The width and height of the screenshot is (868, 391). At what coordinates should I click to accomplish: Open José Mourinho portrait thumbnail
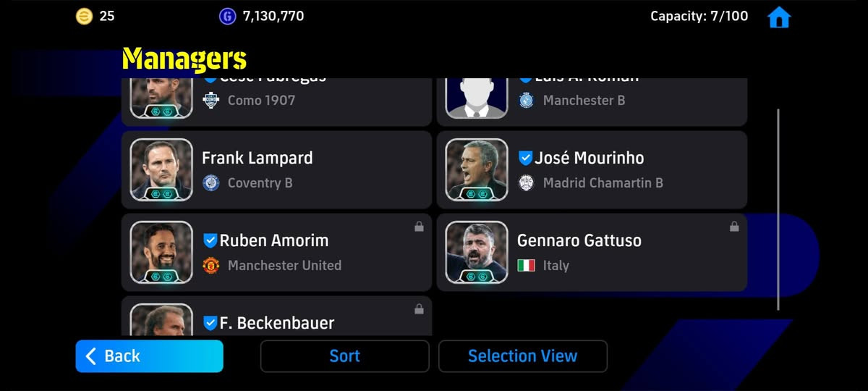click(477, 169)
